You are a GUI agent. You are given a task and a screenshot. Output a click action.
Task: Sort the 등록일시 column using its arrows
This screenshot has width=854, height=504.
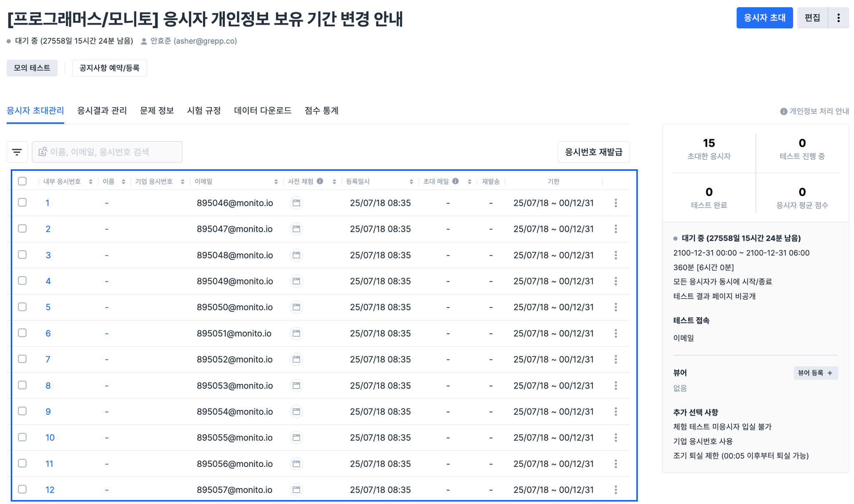coord(411,182)
